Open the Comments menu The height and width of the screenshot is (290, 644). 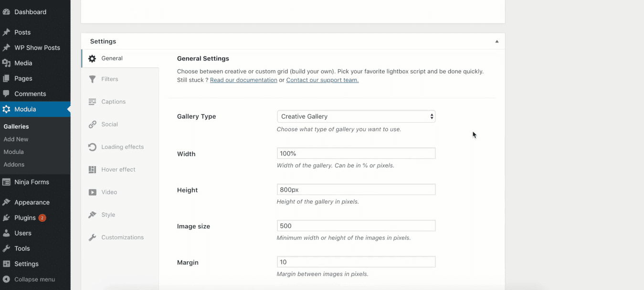tap(30, 94)
